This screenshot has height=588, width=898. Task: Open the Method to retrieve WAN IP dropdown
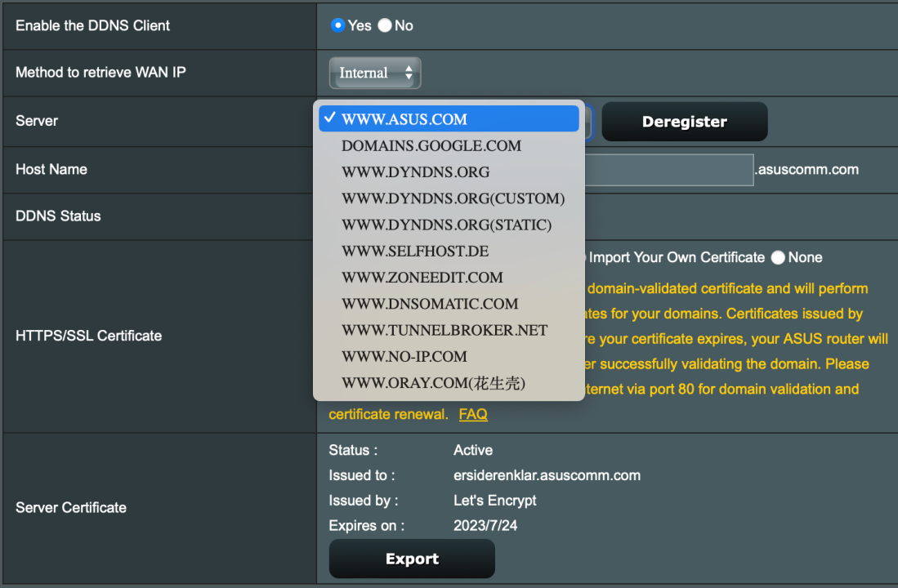pos(375,73)
